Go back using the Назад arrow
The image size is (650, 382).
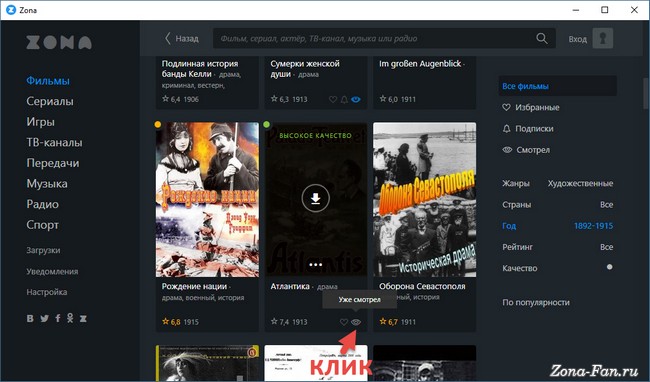182,39
